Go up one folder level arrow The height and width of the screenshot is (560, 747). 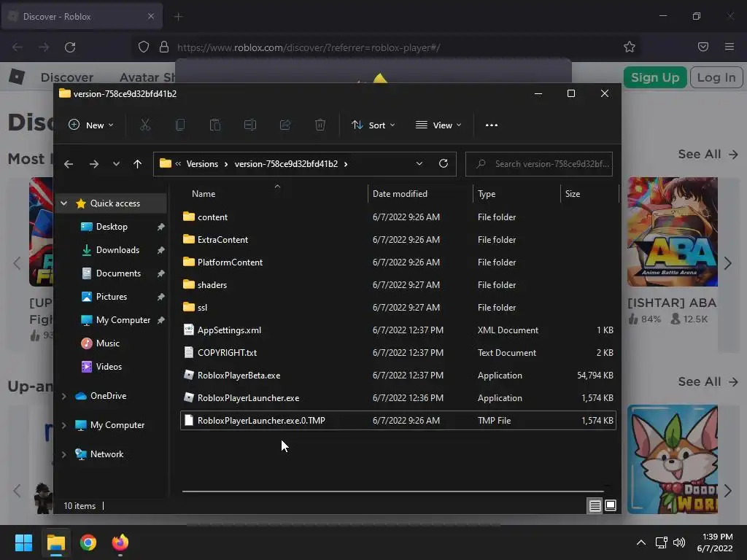[138, 164]
